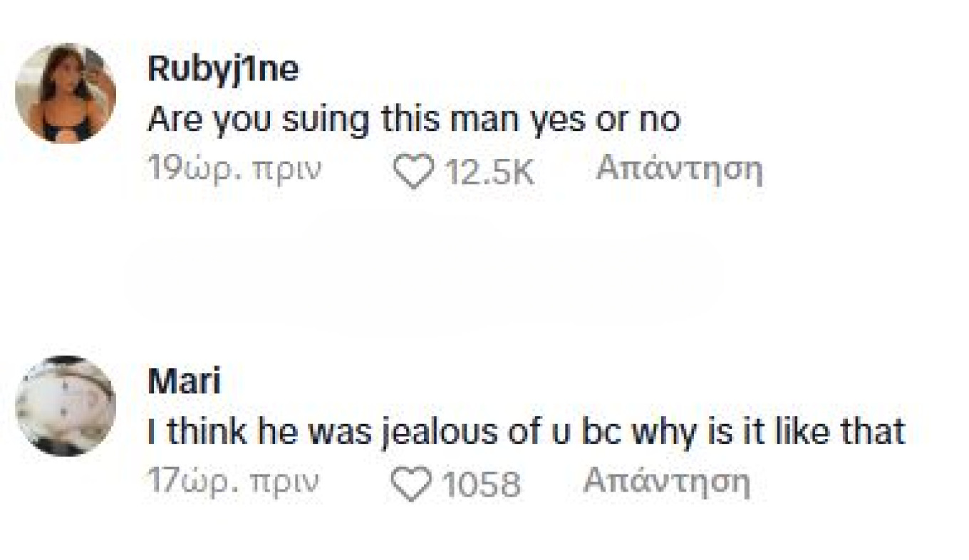Screen dimensions: 969x560
Task: Open Rubyj1ne's profile picture
Action: [65, 93]
